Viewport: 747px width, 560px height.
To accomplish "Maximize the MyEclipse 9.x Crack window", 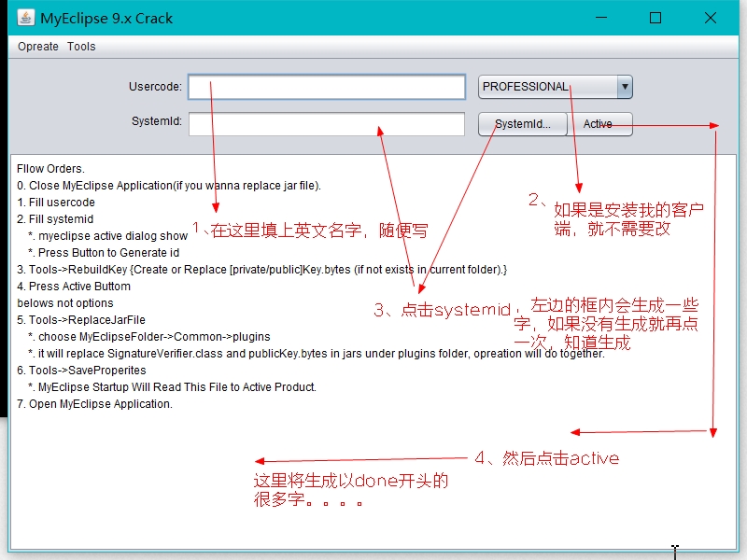I will pos(655,18).
